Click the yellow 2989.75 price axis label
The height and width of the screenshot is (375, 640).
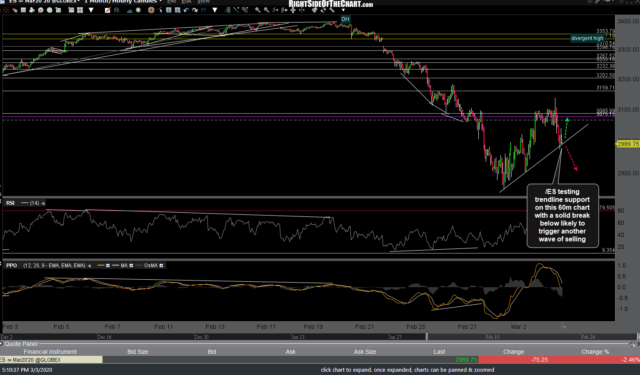pos(628,144)
